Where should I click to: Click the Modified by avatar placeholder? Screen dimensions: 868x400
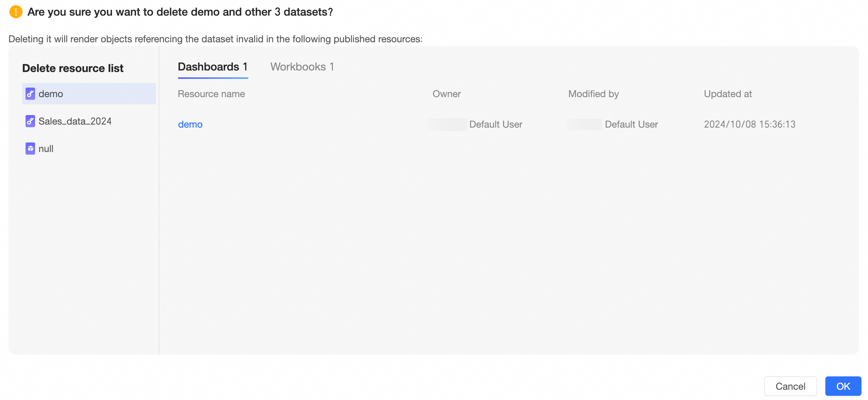[x=584, y=124]
